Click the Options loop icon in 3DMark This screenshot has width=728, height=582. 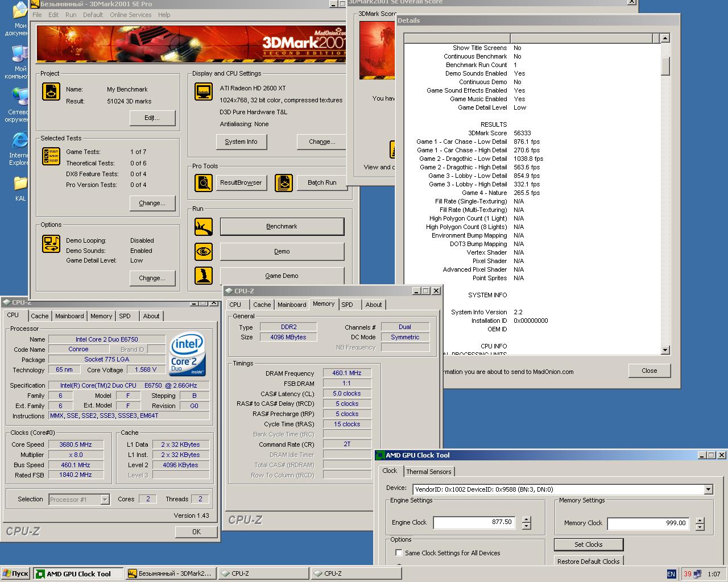pyautogui.click(x=51, y=244)
